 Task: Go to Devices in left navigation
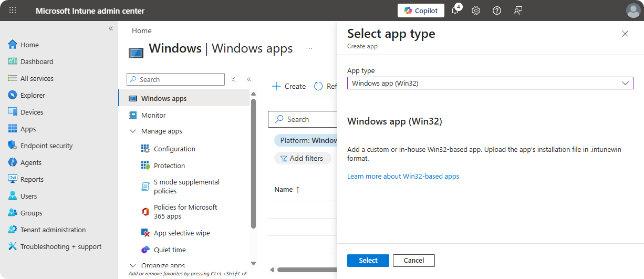pyautogui.click(x=32, y=112)
